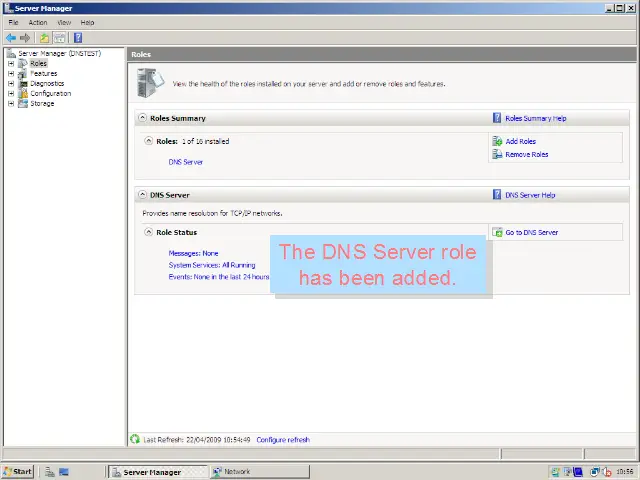Click the green refresh icon beside Last Refresh

pos(135,439)
